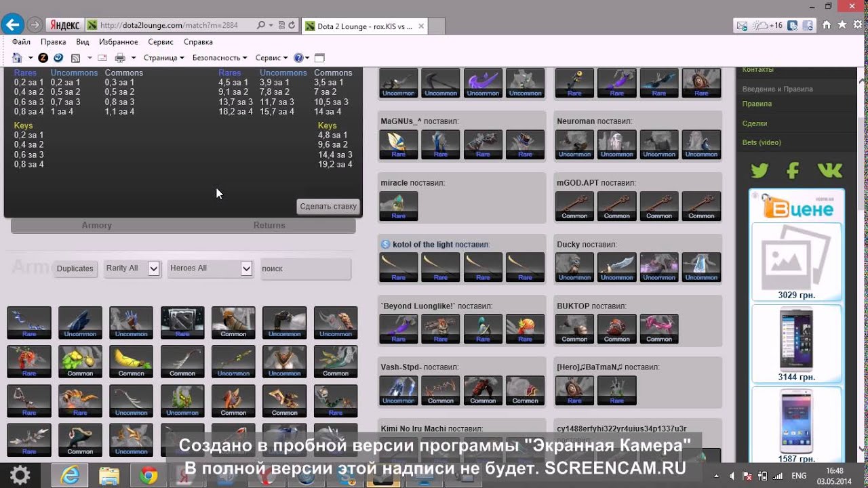Click the ENG language indicator

tap(799, 476)
